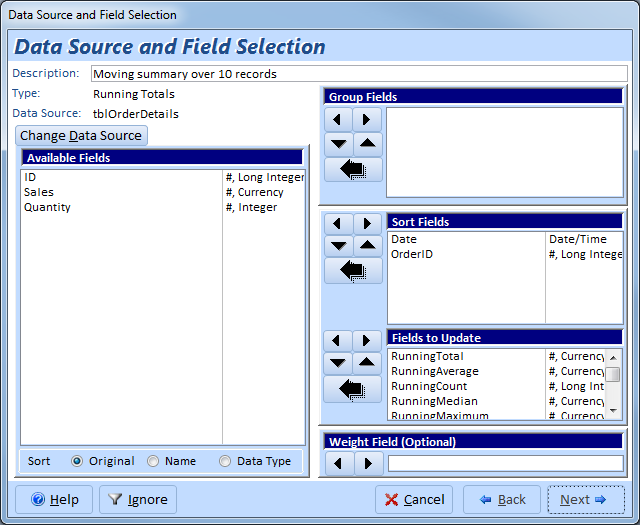
Task: Select Original sort option
Action: point(77,461)
